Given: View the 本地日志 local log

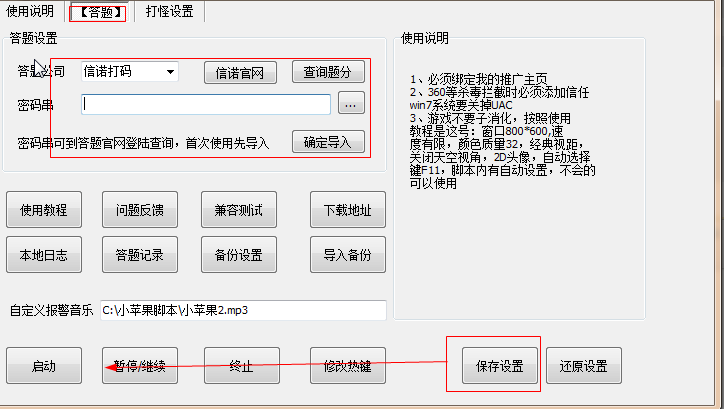Looking at the screenshot, I should [44, 254].
